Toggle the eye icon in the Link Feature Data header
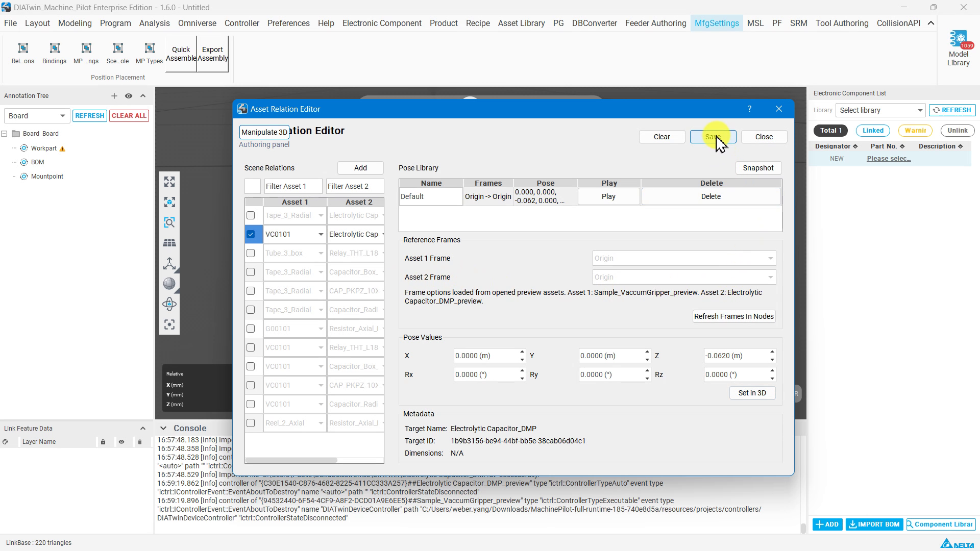 [121, 442]
